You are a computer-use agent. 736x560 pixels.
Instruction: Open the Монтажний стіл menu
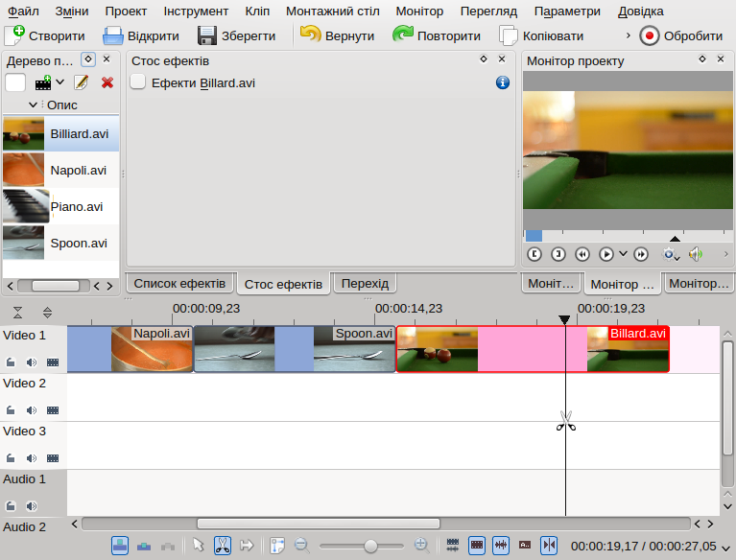click(333, 12)
